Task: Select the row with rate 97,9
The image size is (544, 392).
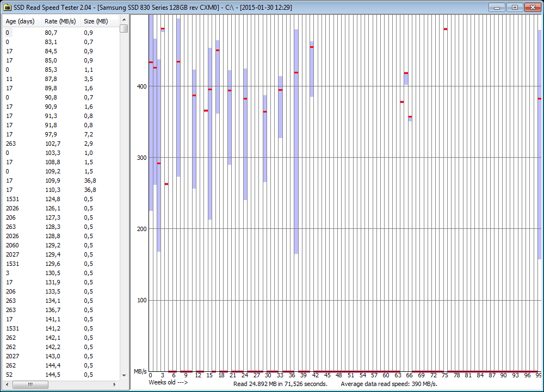Action: point(61,134)
